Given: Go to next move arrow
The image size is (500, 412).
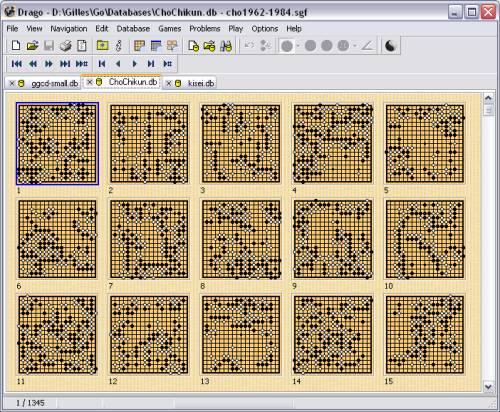Looking at the screenshot, I should (x=135, y=64).
